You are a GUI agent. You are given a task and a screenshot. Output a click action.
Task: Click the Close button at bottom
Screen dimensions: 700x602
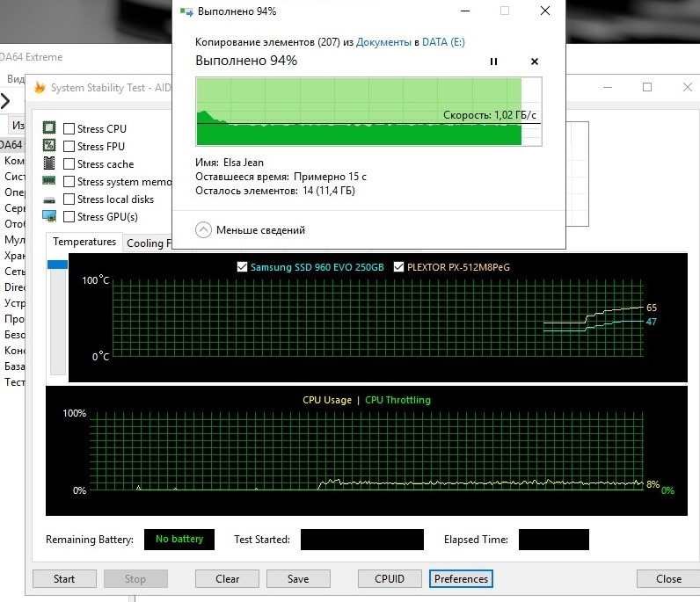tap(668, 579)
